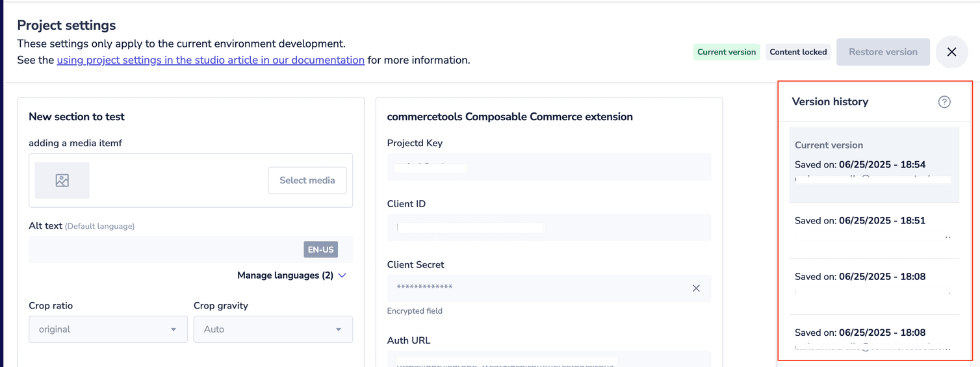Click the EN-US language badge
This screenshot has height=367, width=980.
[320, 249]
